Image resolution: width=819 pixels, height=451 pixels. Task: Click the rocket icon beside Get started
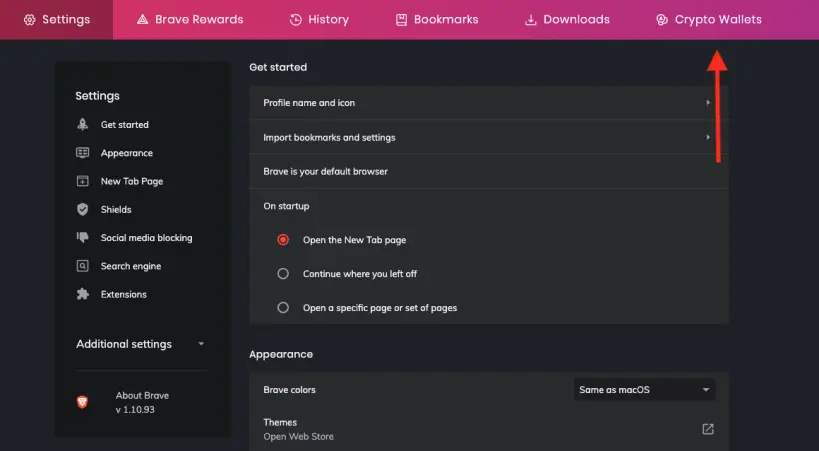pos(83,124)
